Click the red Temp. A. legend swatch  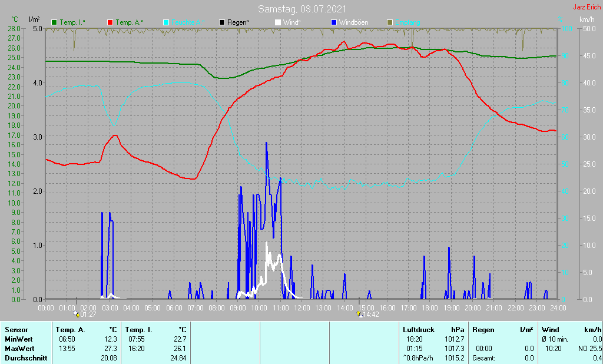pos(110,22)
